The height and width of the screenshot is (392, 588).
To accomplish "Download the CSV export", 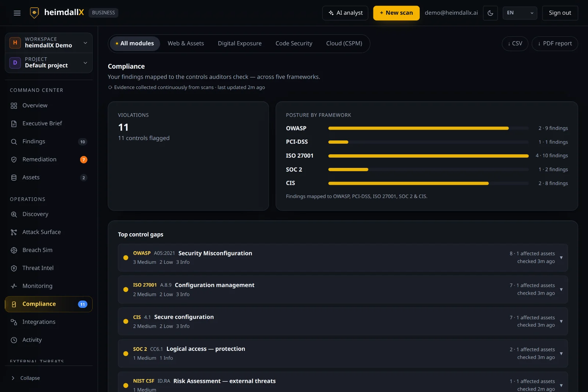I will pyautogui.click(x=515, y=44).
